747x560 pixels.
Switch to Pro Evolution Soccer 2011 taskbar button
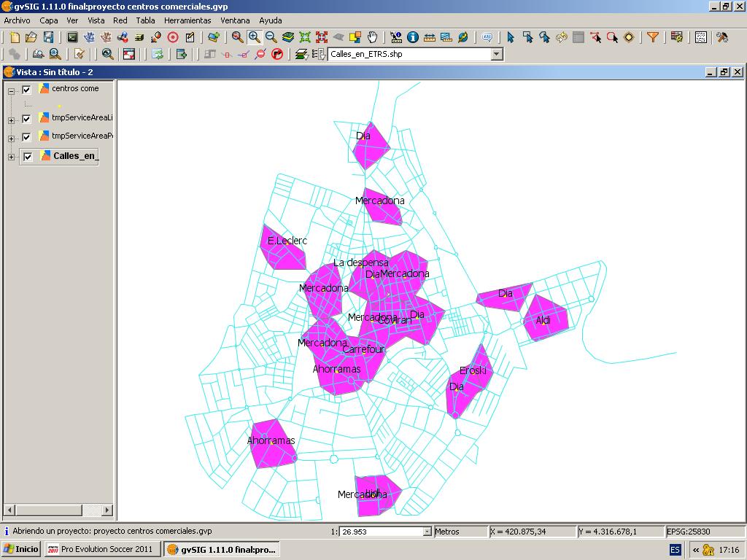click(x=103, y=549)
